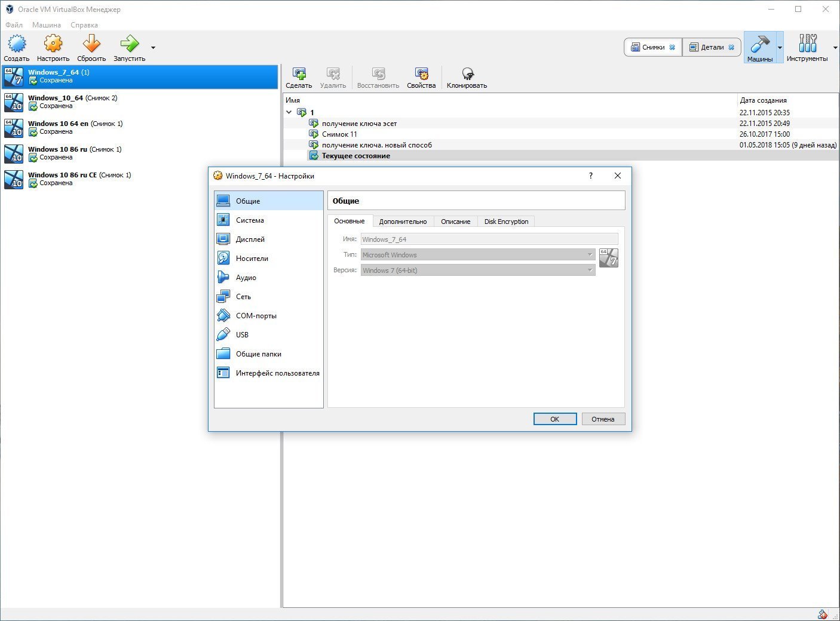Select snapshot получение ключа эсет
The height and width of the screenshot is (621, 840).
coord(359,124)
